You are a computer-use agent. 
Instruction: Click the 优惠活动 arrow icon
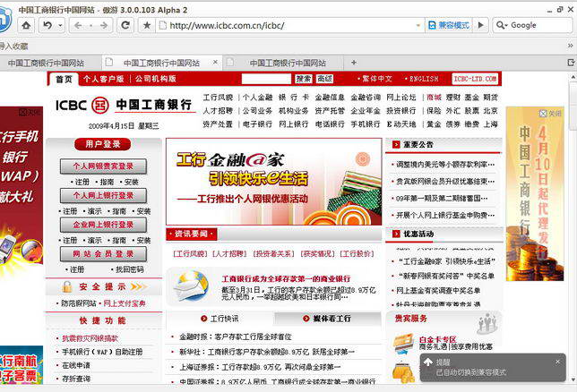click(x=396, y=234)
